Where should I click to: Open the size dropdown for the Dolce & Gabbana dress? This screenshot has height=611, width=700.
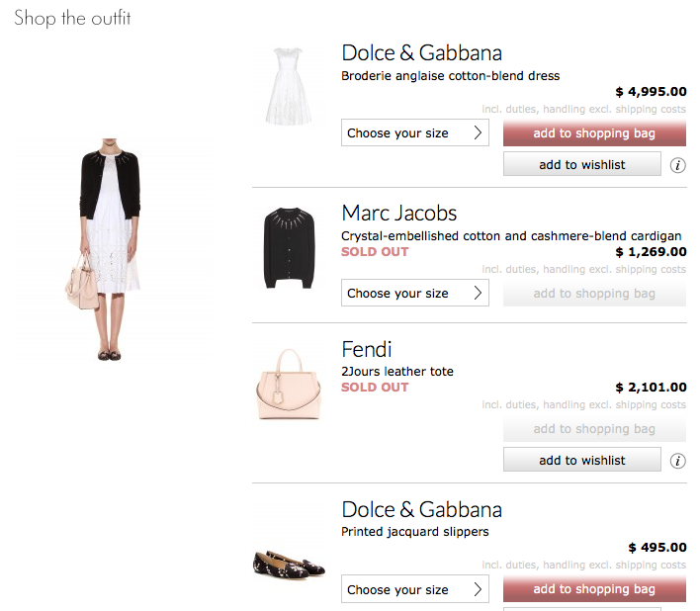click(x=414, y=132)
